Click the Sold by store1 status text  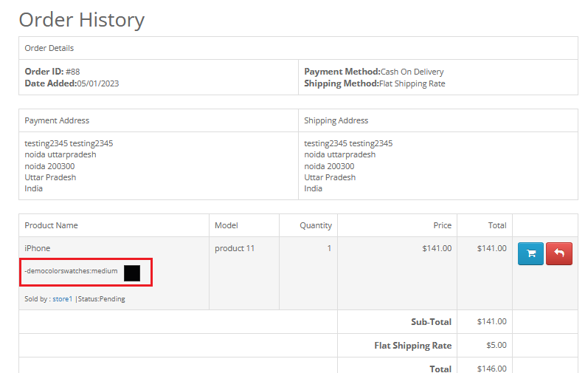(x=75, y=299)
